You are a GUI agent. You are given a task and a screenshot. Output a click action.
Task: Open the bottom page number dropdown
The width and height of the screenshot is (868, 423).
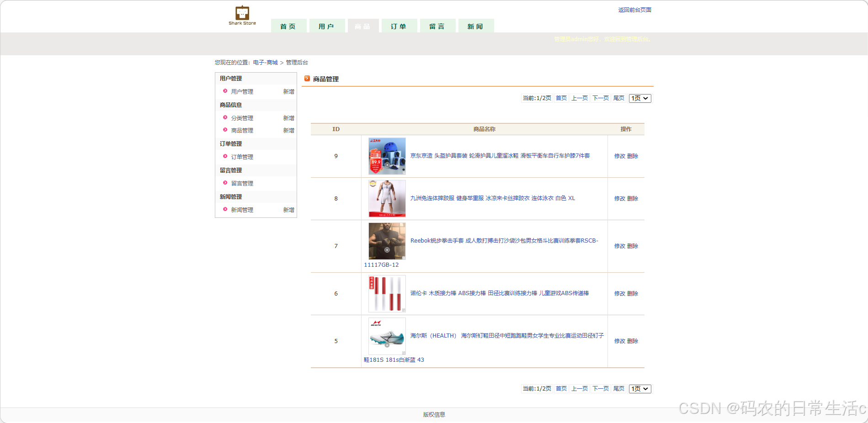(639, 389)
